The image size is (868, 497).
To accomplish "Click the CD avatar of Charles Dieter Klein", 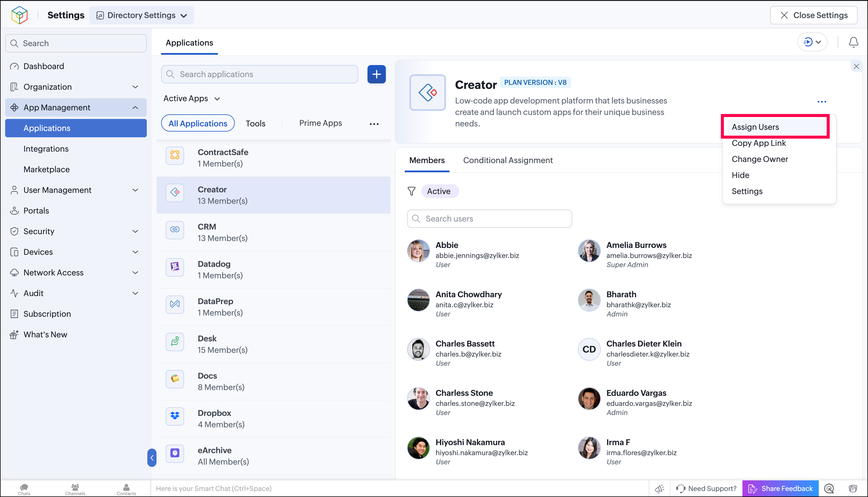I will (x=589, y=349).
